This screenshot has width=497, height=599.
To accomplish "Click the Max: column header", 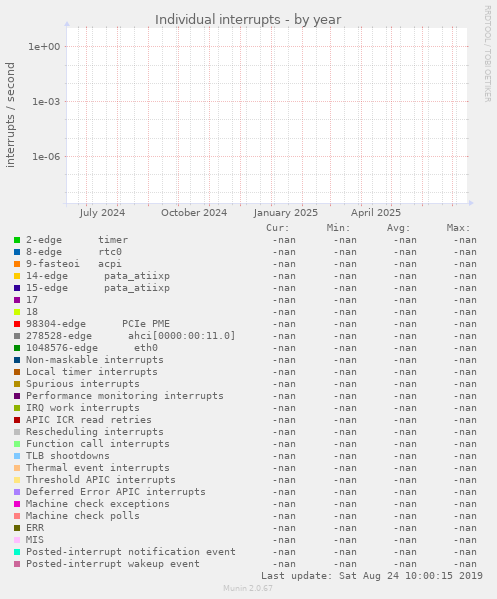I will click(458, 228).
